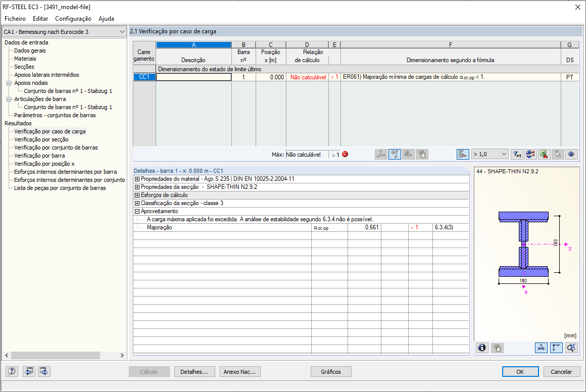This screenshot has width=586, height=392.
Task: Click the filter ratio greater than 1 icon
Action: [517, 155]
